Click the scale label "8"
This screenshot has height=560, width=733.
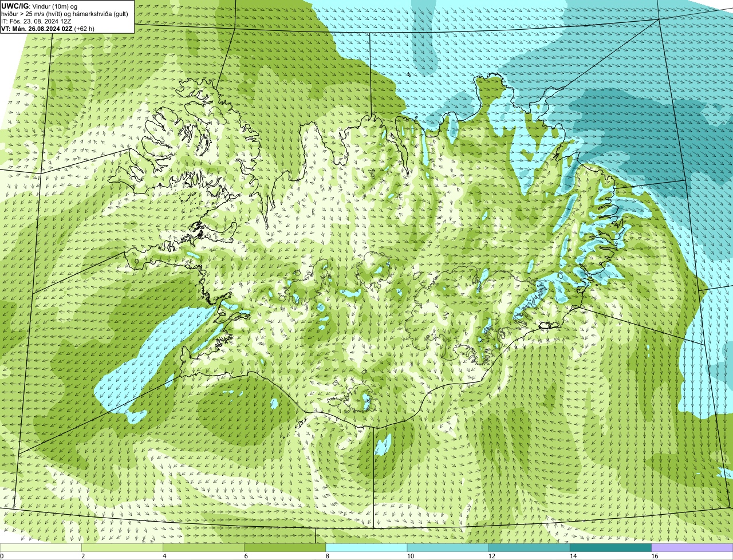pyautogui.click(x=327, y=556)
